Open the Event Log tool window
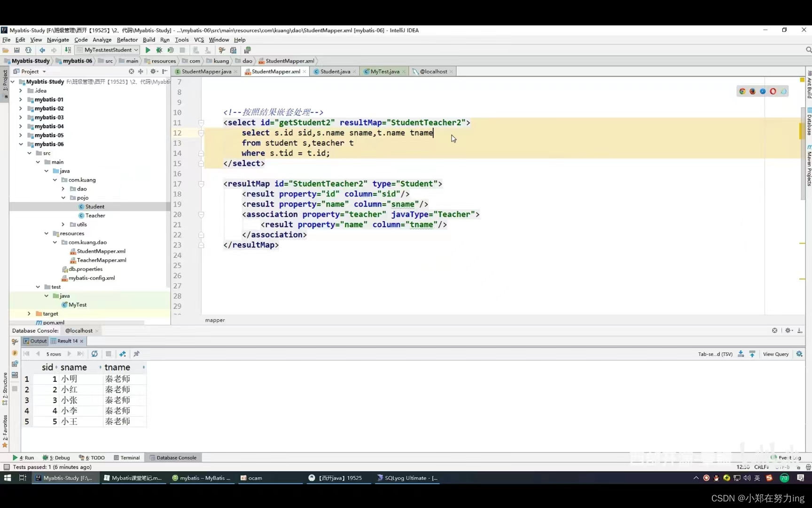Viewport: 812px width, 508px height. pyautogui.click(x=786, y=458)
